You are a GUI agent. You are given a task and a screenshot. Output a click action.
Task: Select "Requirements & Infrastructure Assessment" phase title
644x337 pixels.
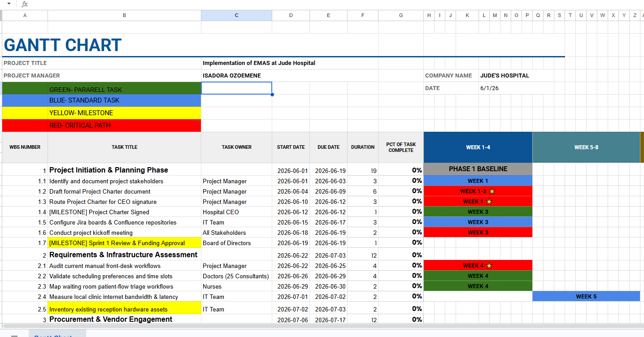coord(123,255)
